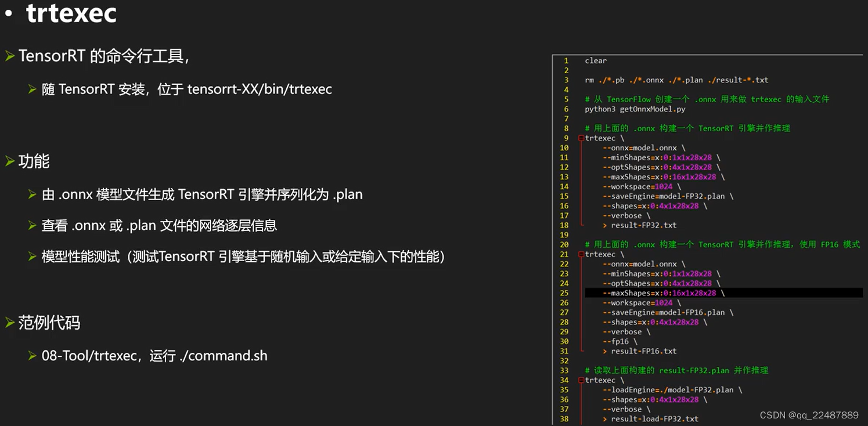Click '--saveEngine=model-FP16.plan' option
Viewport: 868px width, 426px height.
pos(668,312)
